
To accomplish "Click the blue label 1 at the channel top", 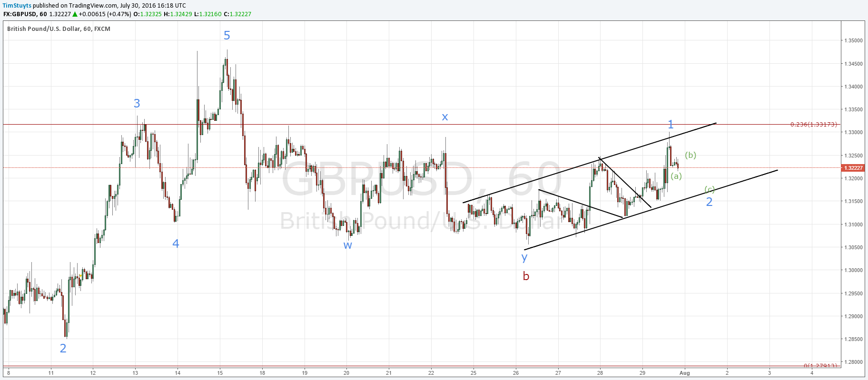I will [x=671, y=125].
